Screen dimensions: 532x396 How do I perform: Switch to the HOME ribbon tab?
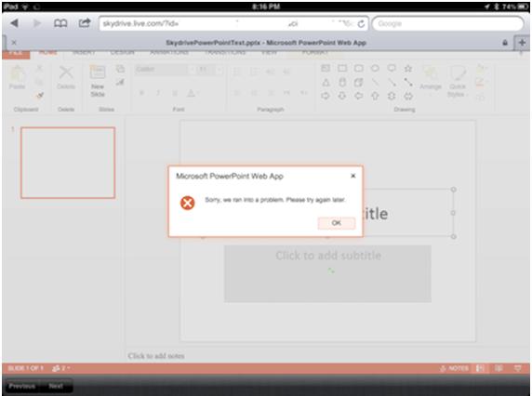(47, 53)
